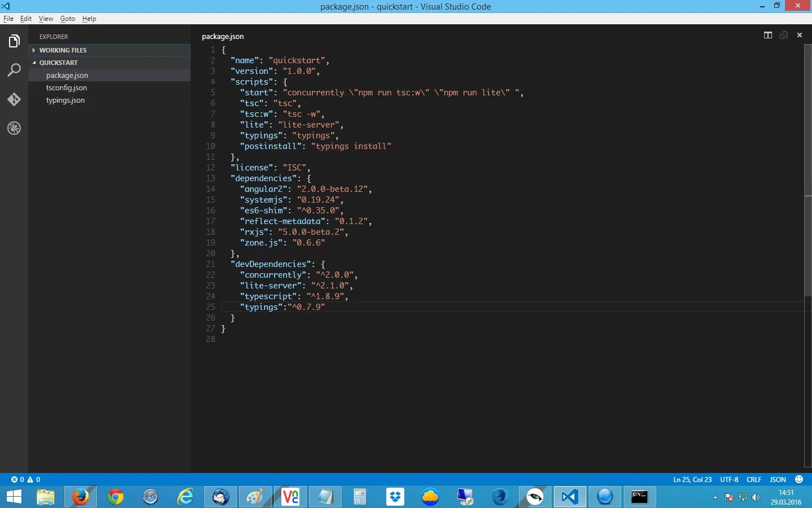Click the open changes icon in editor toolbar

pyautogui.click(x=784, y=35)
